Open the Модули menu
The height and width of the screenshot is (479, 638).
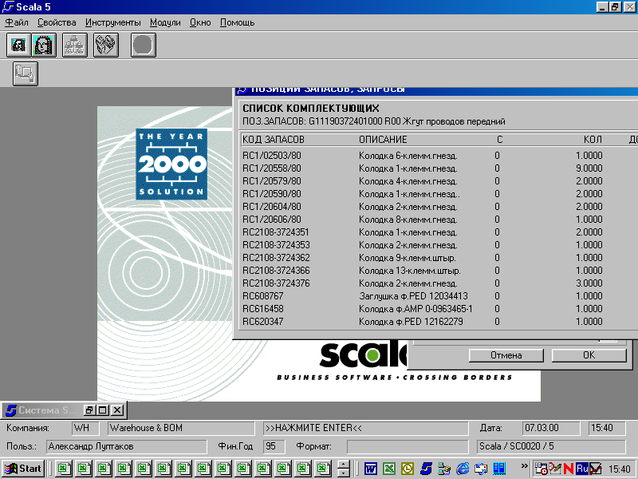click(x=165, y=22)
